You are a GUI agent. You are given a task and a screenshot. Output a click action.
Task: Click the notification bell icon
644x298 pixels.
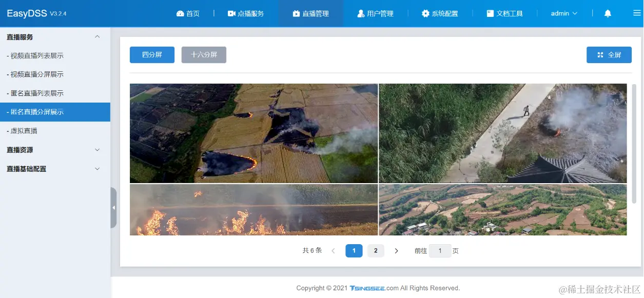(x=608, y=13)
